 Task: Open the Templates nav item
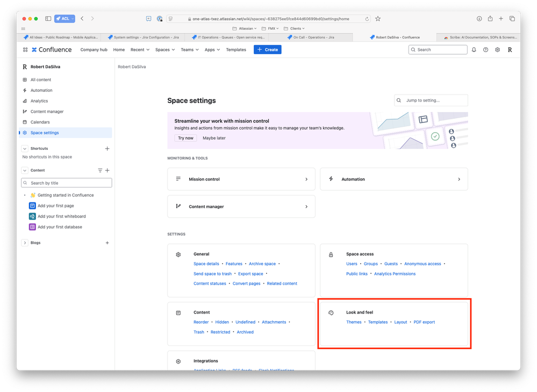click(236, 49)
